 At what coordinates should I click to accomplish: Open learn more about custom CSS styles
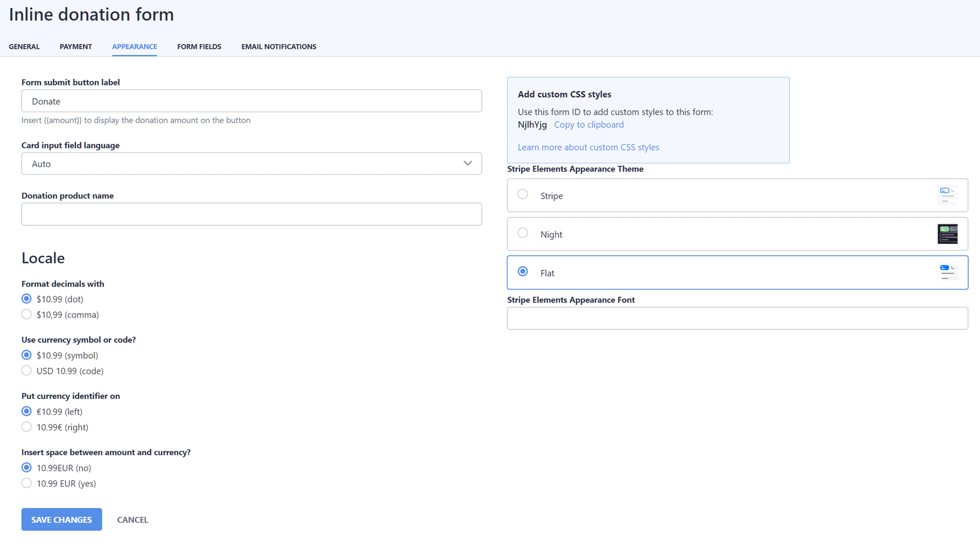click(x=588, y=147)
